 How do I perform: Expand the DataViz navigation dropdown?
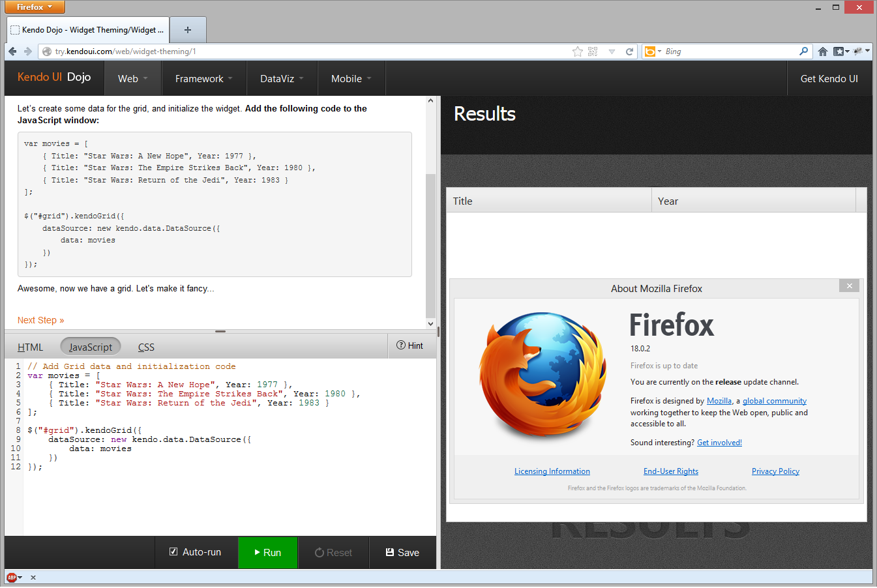pos(282,79)
